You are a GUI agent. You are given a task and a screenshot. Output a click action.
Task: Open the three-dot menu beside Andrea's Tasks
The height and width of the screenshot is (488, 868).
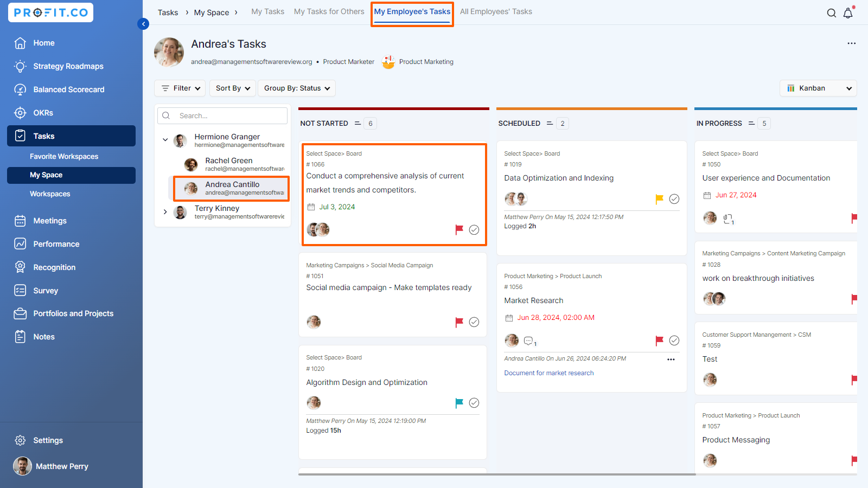coord(851,43)
